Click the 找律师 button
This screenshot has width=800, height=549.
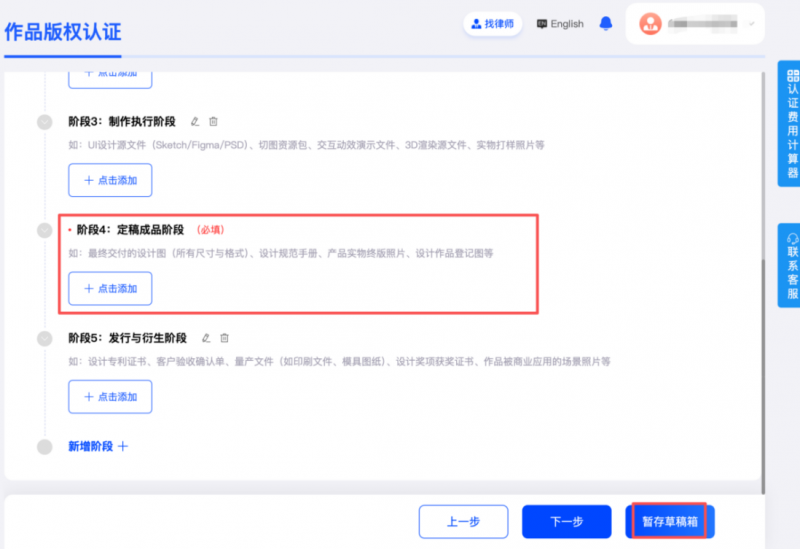(492, 24)
